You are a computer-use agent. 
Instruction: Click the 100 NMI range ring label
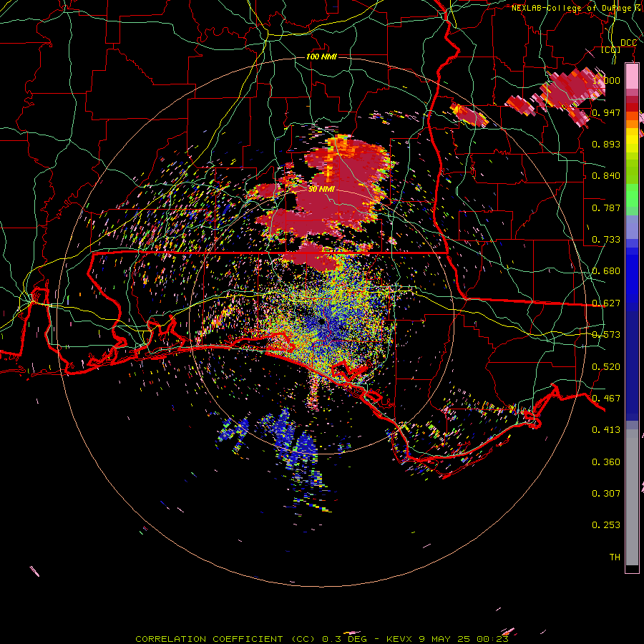pyautogui.click(x=321, y=57)
